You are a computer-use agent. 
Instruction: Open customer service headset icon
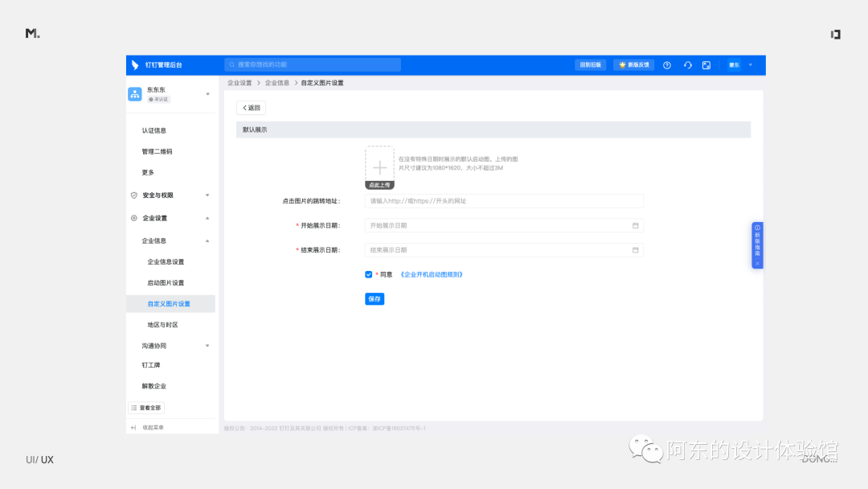tap(687, 65)
